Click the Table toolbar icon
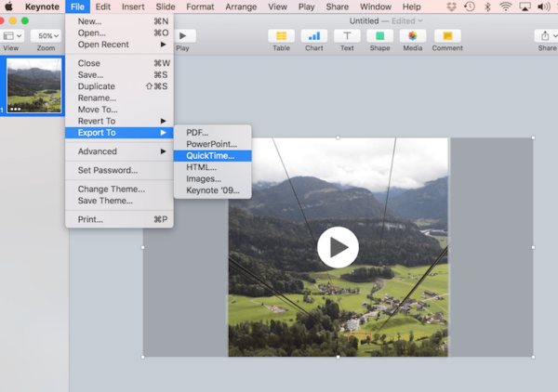This screenshot has width=558, height=392. [281, 36]
